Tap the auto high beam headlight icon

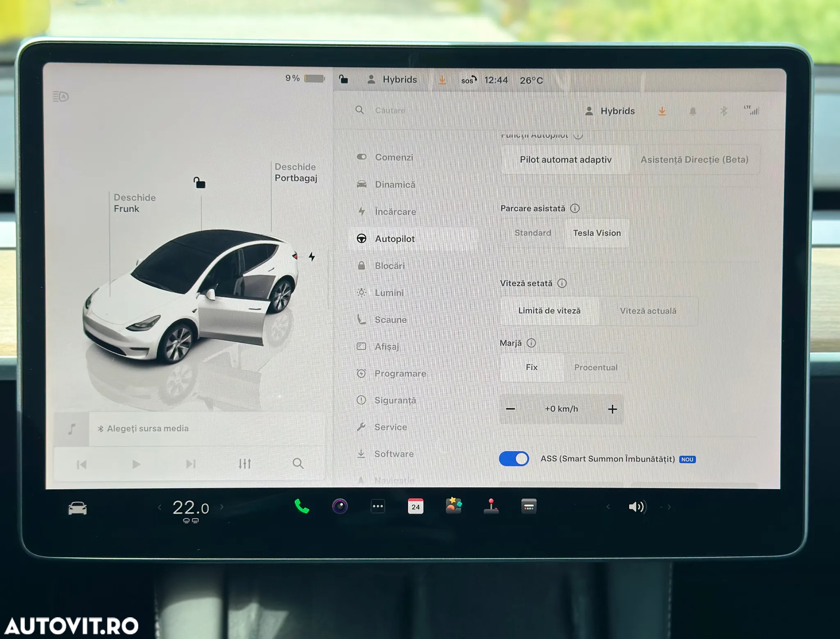pos(61,96)
